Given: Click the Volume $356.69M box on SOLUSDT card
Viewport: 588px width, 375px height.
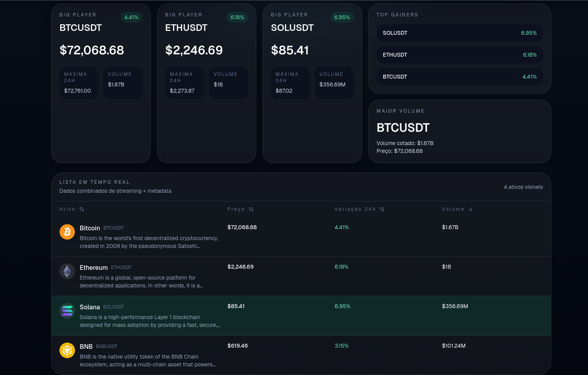Looking at the screenshot, I should pyautogui.click(x=334, y=83).
